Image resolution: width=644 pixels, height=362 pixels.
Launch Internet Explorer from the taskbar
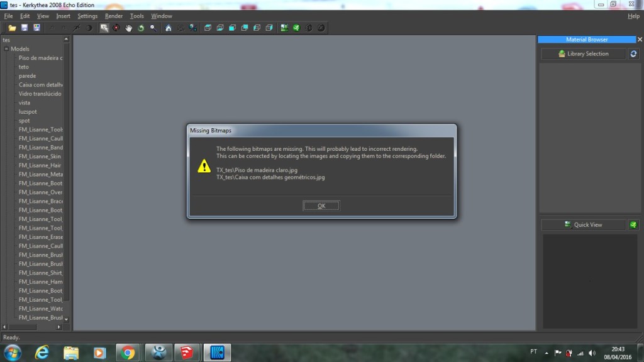pos(42,353)
